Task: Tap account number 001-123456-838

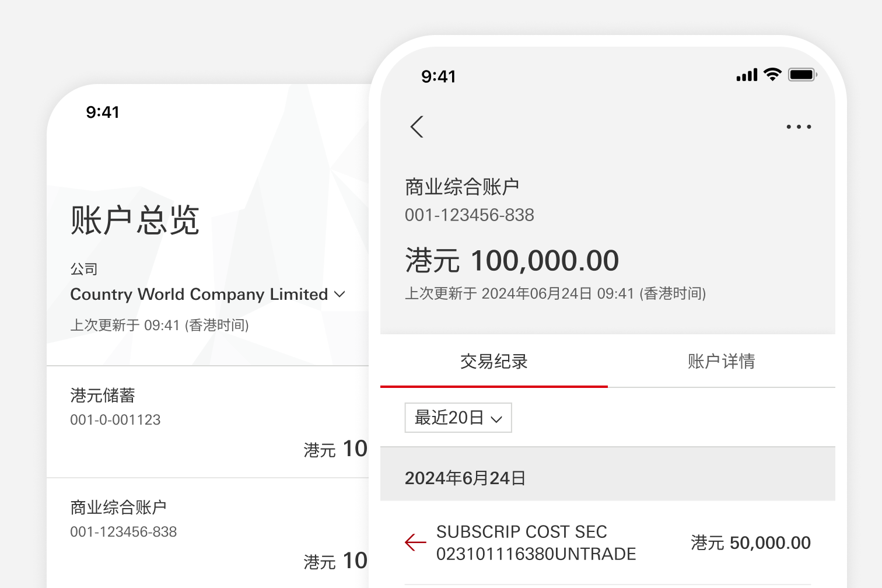Action: [470, 215]
